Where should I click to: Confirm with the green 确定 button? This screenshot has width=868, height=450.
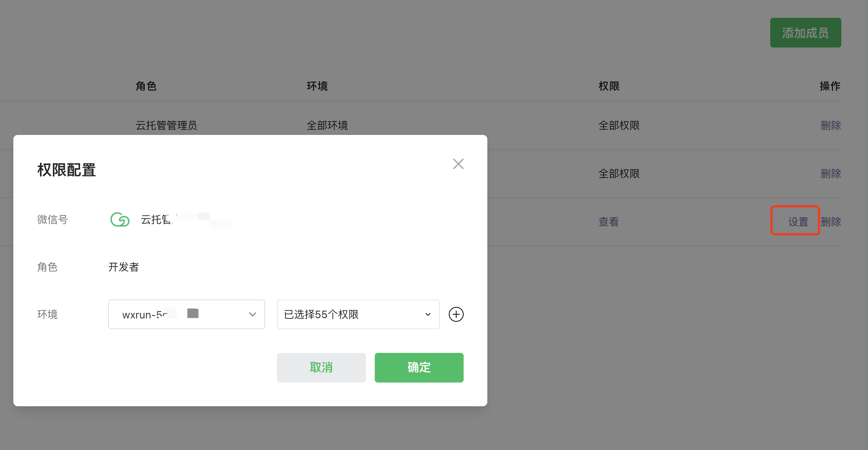pos(419,367)
